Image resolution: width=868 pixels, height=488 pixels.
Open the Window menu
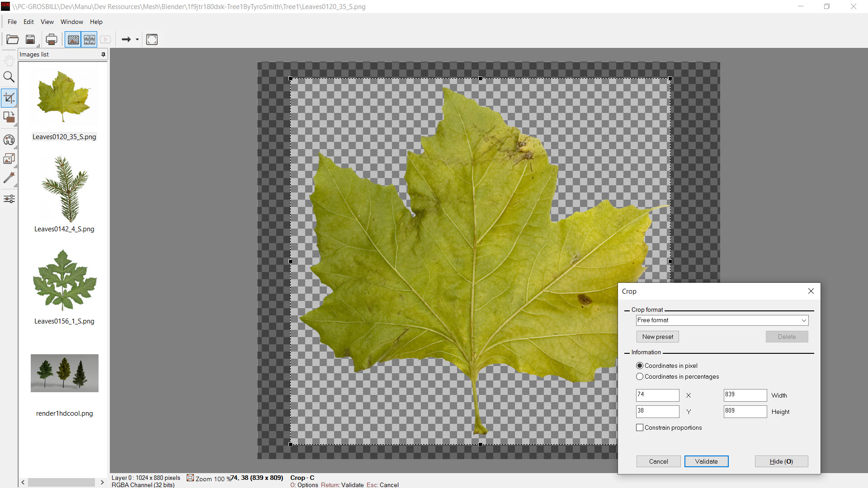(x=72, y=22)
